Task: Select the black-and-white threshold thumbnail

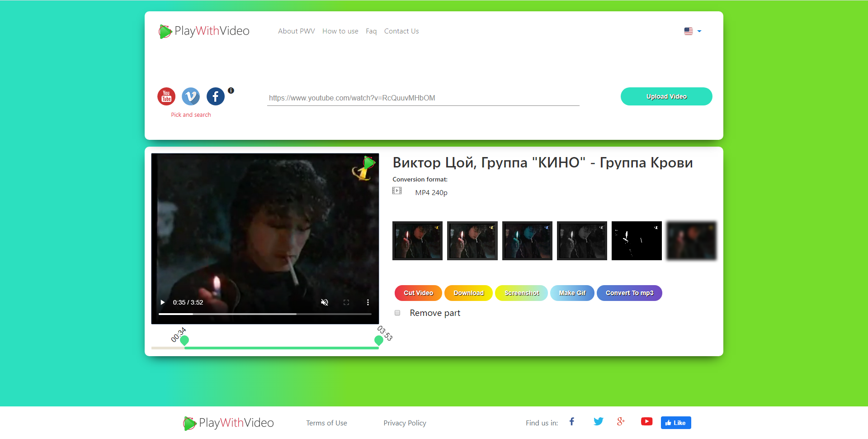Action: pyautogui.click(x=637, y=241)
